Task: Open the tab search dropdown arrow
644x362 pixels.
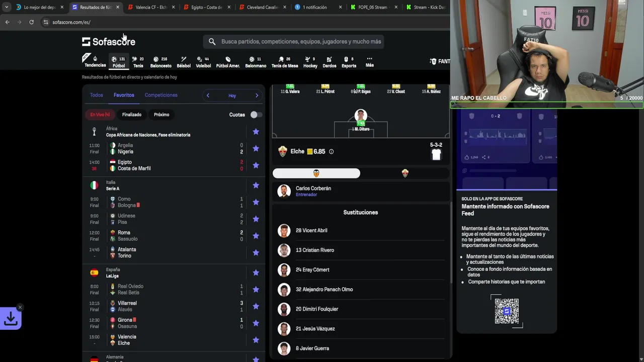Action: pyautogui.click(x=7, y=7)
